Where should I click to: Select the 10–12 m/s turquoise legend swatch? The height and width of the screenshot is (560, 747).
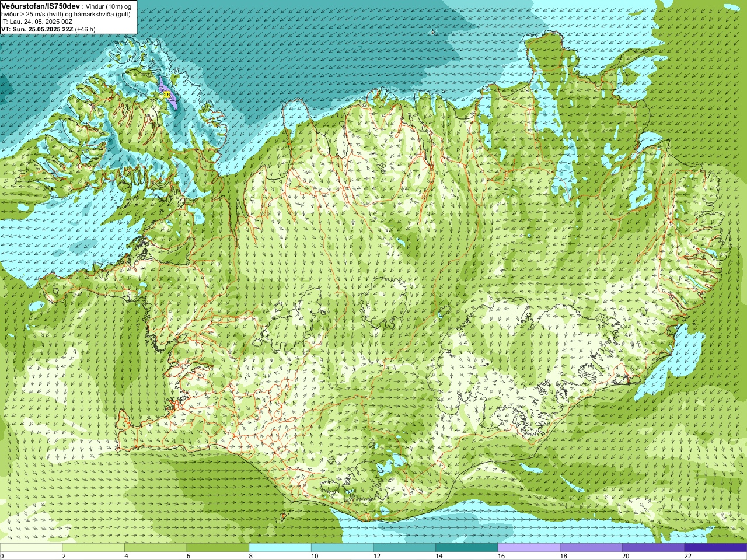[343, 548]
